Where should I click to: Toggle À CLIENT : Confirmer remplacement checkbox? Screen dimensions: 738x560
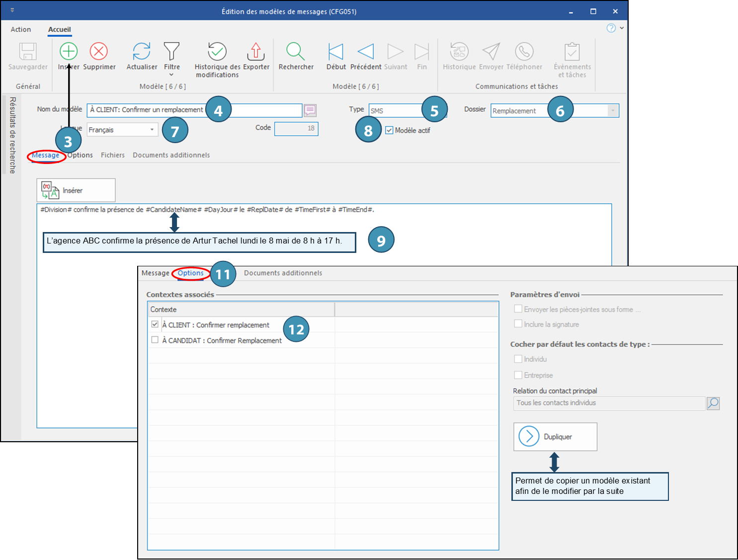click(155, 324)
